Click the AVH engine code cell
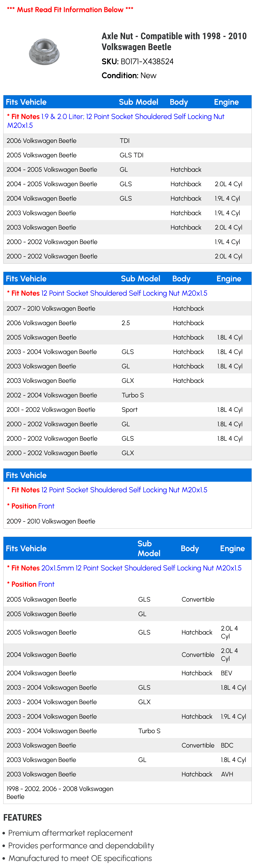Viewport: 255px width, 868px height. pos(227,774)
